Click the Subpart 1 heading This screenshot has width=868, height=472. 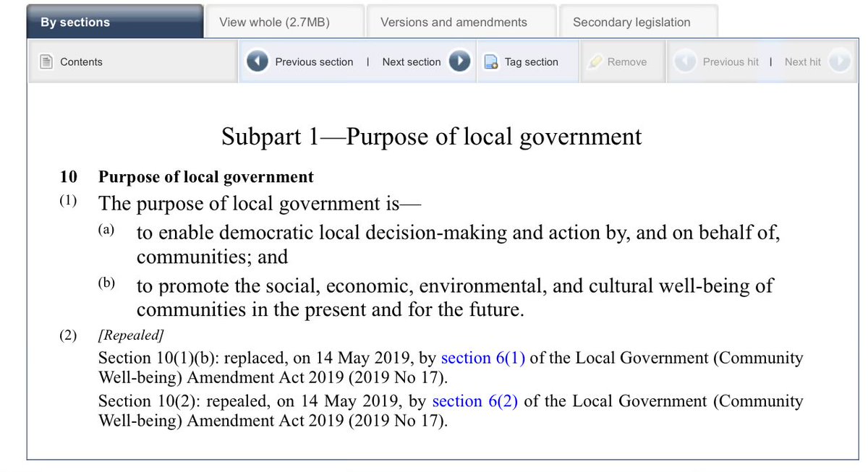[432, 136]
